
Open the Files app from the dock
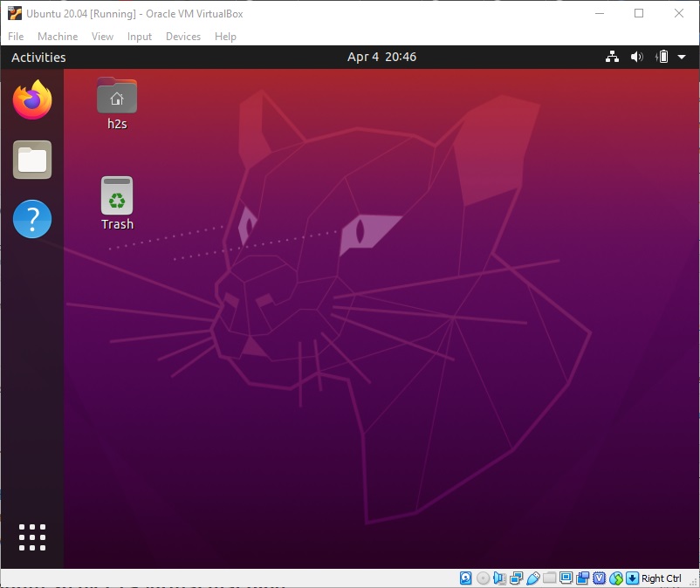pyautogui.click(x=31, y=159)
